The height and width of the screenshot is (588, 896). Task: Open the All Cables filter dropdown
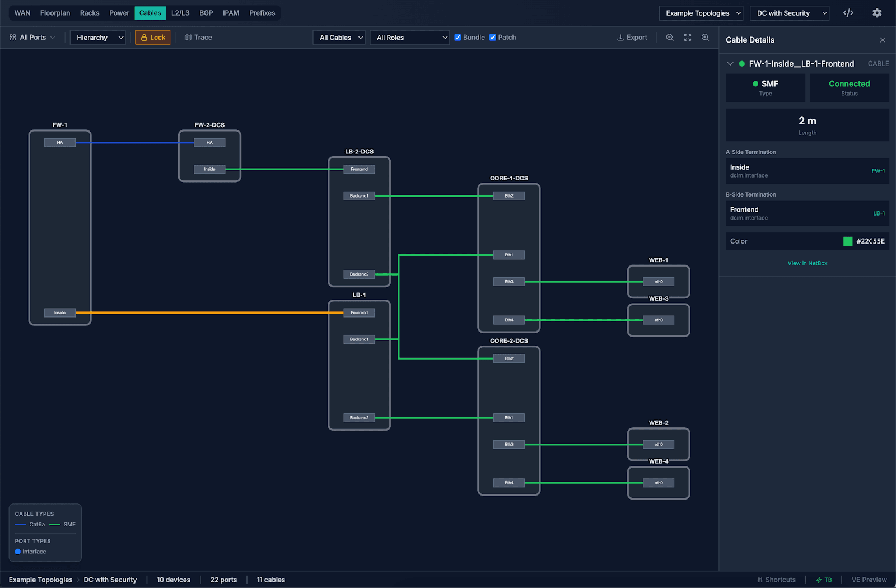(x=339, y=38)
